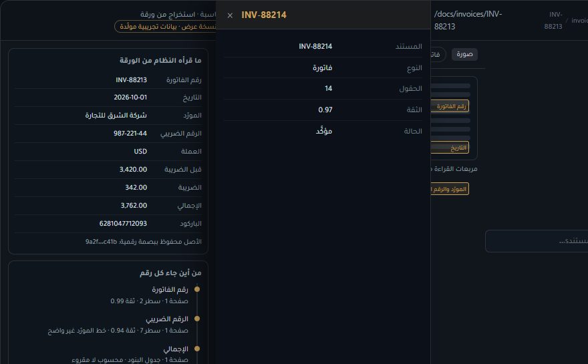This screenshot has height=364, width=588.
Task: Select supplier name شركة الشرق للتجارة
Action: [116, 115]
